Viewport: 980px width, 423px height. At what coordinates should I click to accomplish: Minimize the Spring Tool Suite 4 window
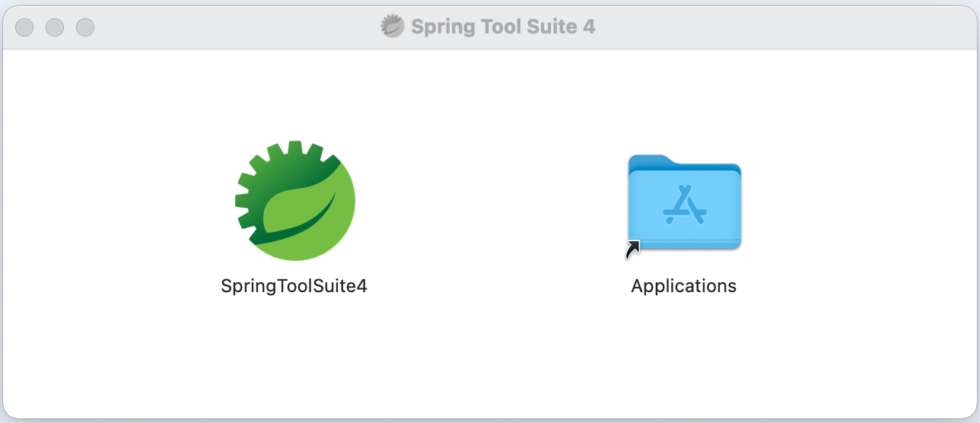[x=55, y=27]
